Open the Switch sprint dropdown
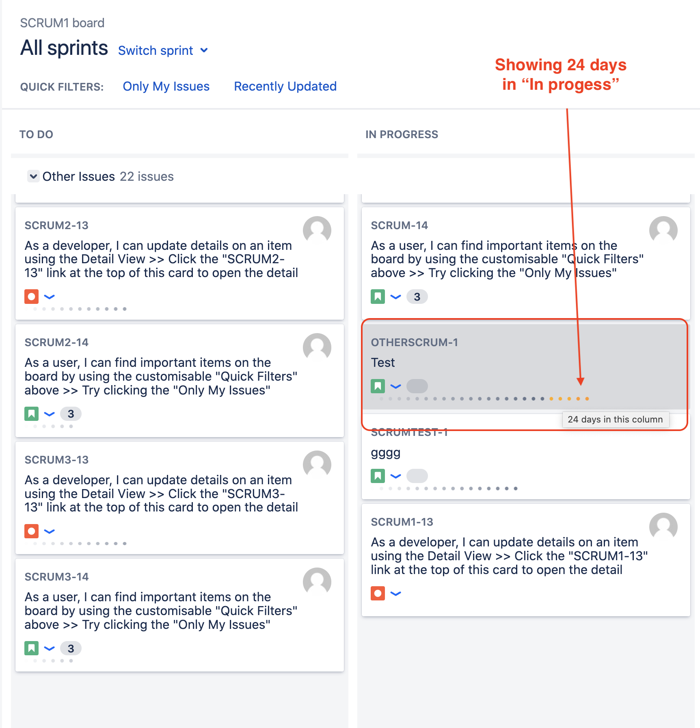Screen dimensions: 700x728 (x=163, y=50)
